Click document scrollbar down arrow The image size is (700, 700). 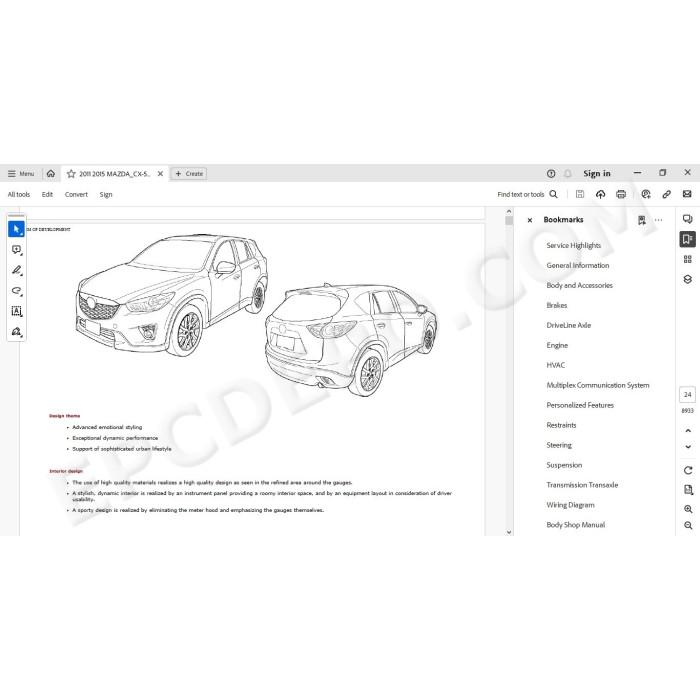coord(509,532)
